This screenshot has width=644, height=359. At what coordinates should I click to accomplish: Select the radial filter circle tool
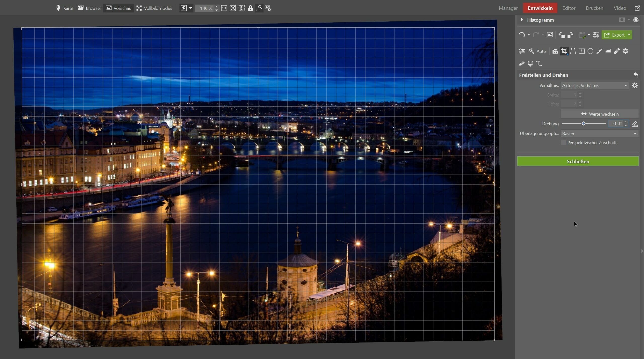click(x=590, y=51)
